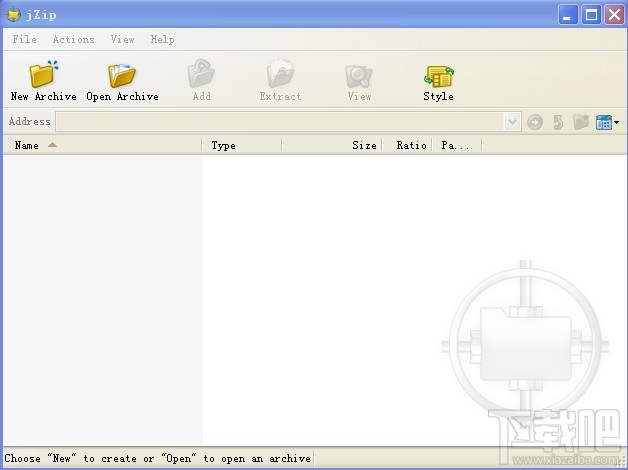
Task: Click the jZip title bar application icon
Action: [14, 14]
